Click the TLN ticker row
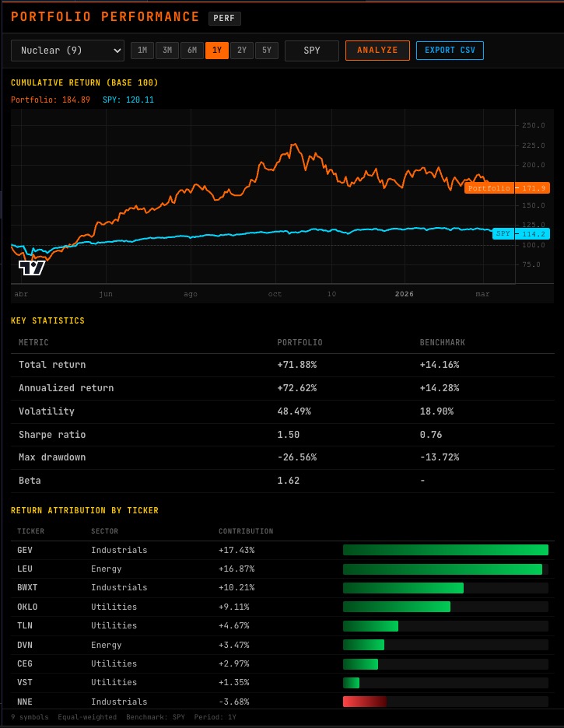The image size is (564, 728). click(x=282, y=626)
